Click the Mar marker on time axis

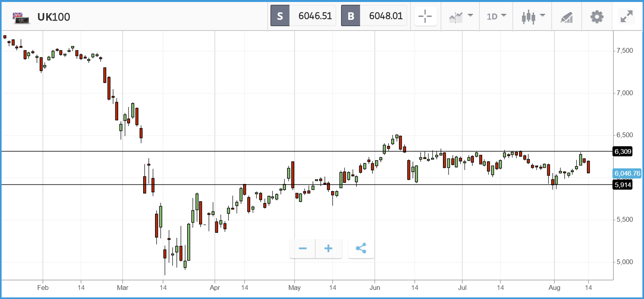[x=123, y=287]
